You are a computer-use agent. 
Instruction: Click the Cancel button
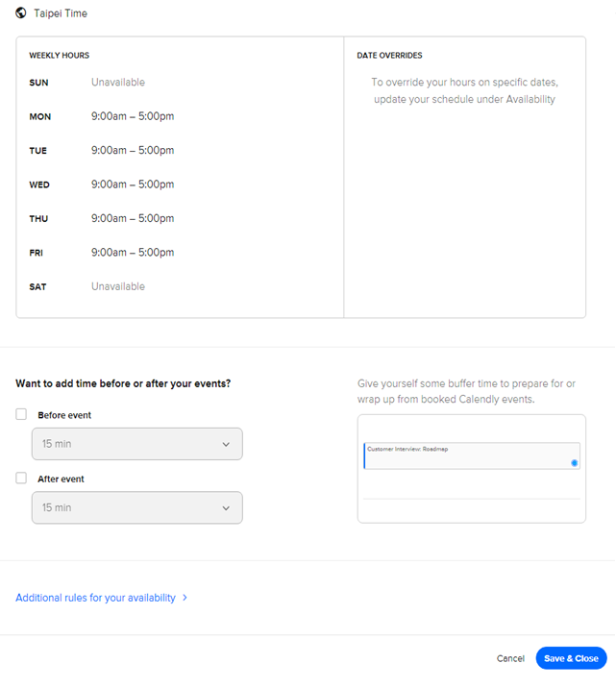pos(510,658)
